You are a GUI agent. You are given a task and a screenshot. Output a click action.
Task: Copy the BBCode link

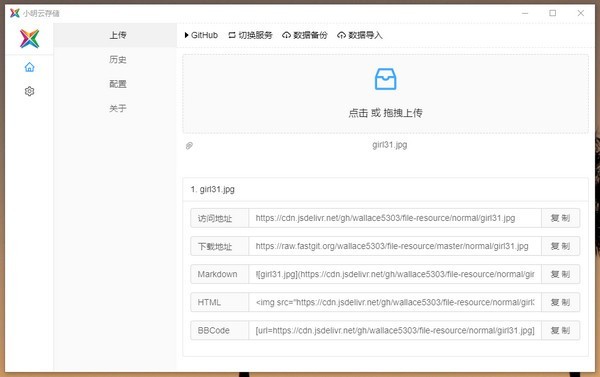point(561,330)
